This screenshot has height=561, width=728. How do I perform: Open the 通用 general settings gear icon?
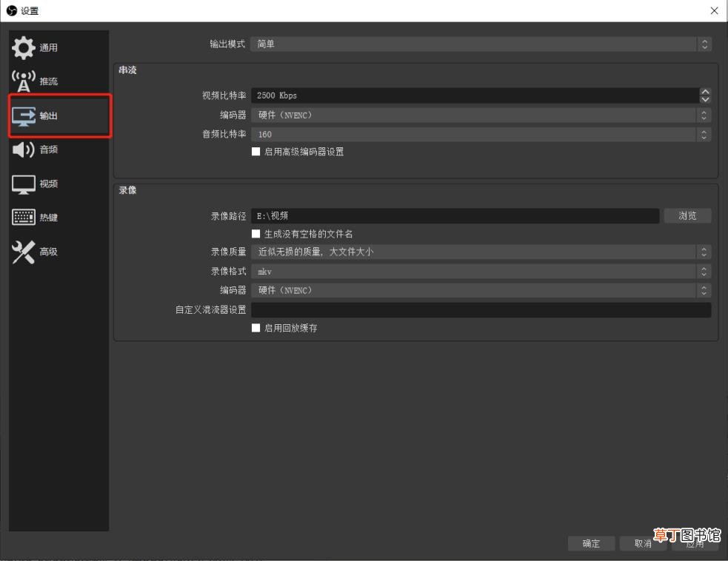23,48
